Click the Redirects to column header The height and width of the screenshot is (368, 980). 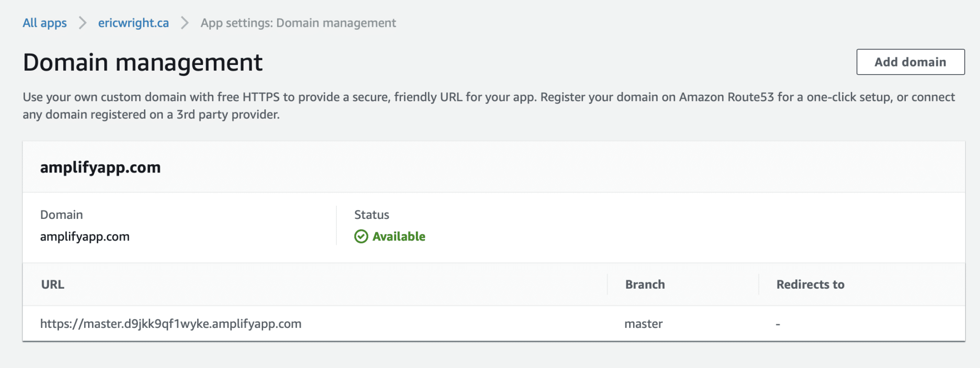click(810, 285)
